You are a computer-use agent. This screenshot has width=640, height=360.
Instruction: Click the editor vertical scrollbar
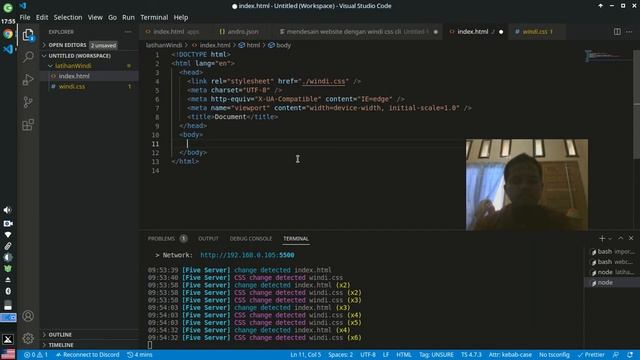click(636, 104)
